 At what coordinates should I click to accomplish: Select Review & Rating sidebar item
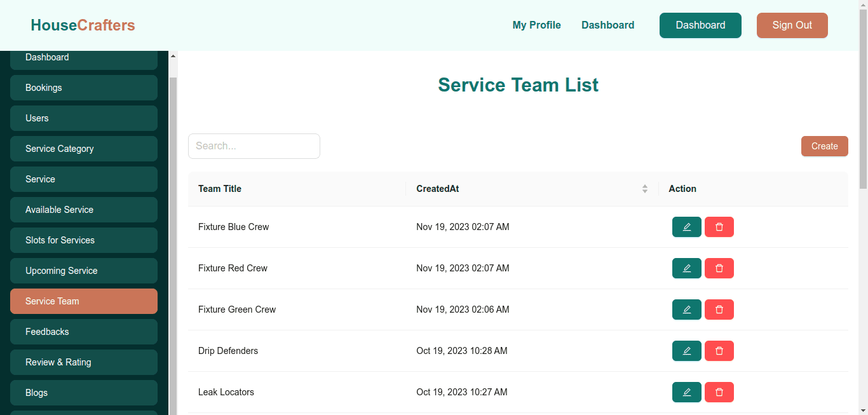[83, 362]
